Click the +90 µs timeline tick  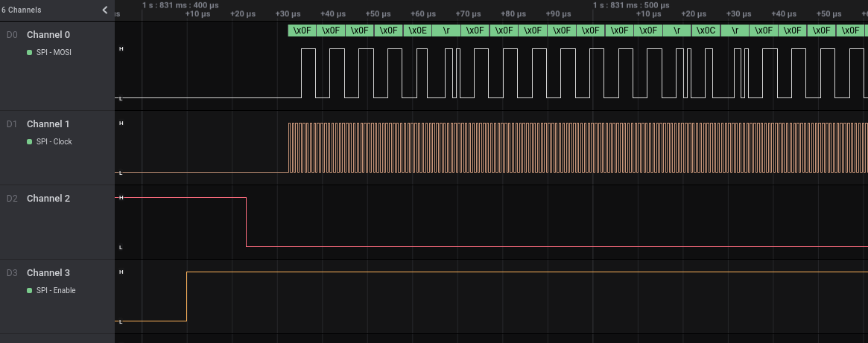[557, 14]
